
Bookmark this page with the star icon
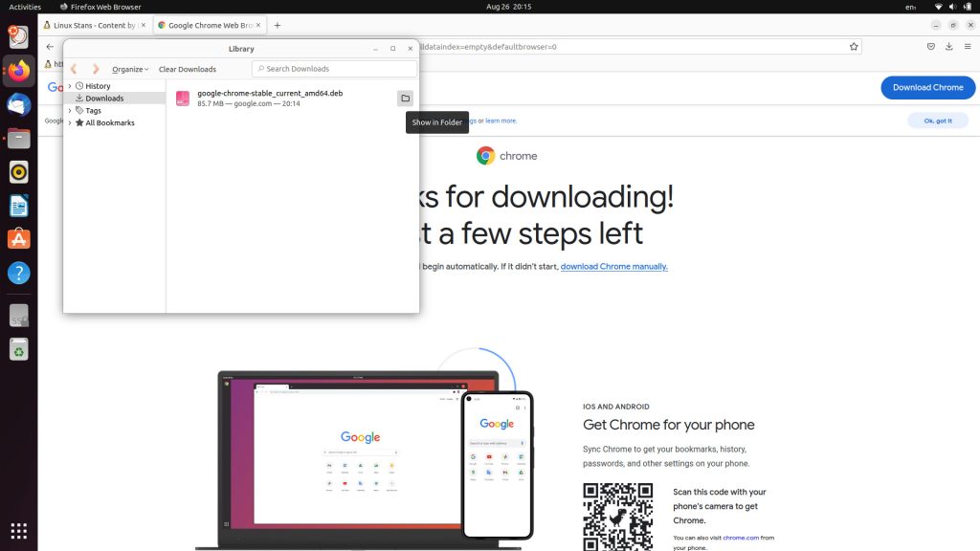(854, 47)
